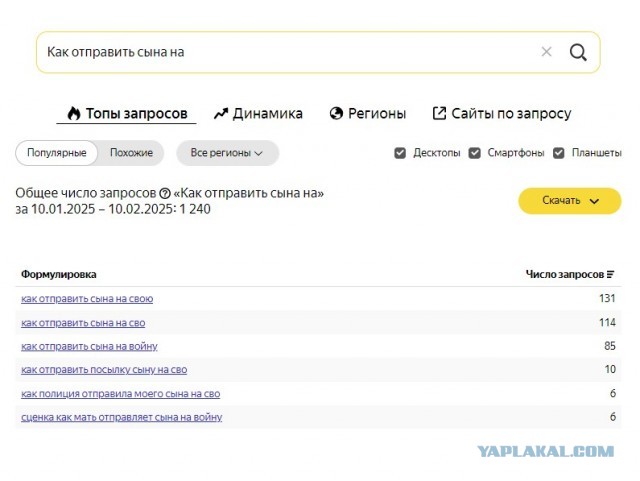Open link как отправить сына на войну

pos(89,346)
